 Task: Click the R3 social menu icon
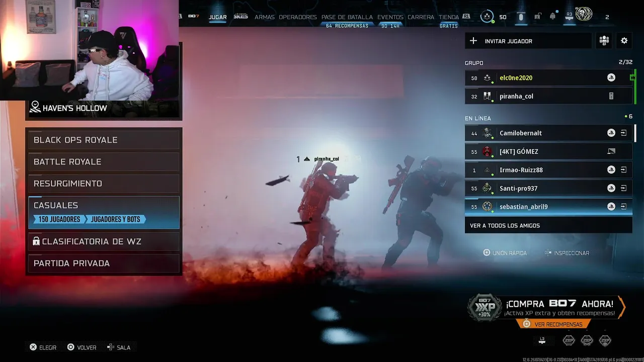tap(570, 17)
